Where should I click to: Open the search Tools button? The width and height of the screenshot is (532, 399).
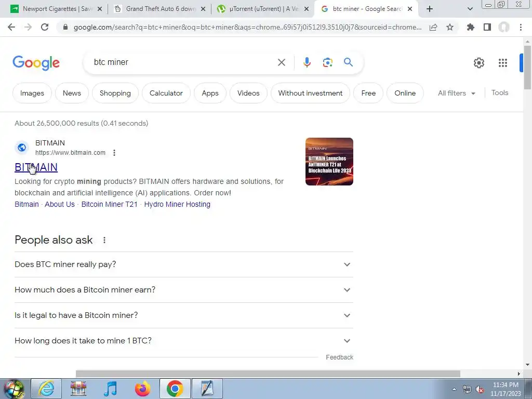coord(499,92)
